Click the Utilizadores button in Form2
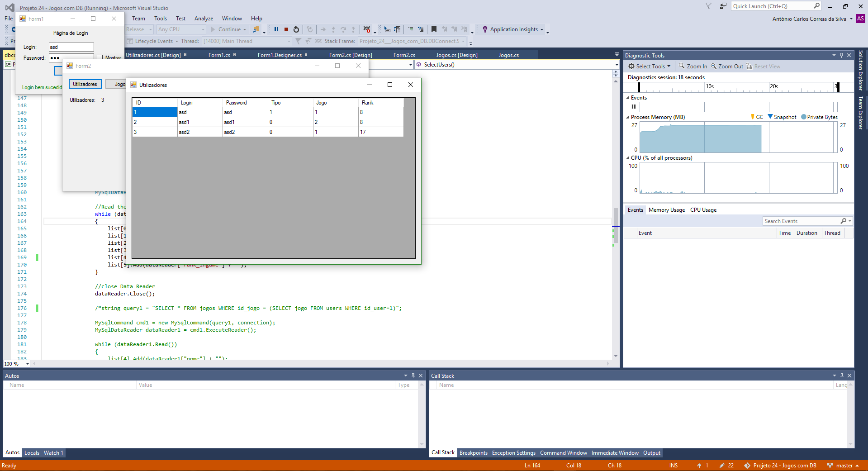Screen dimensions: 868x471 (x=85, y=84)
